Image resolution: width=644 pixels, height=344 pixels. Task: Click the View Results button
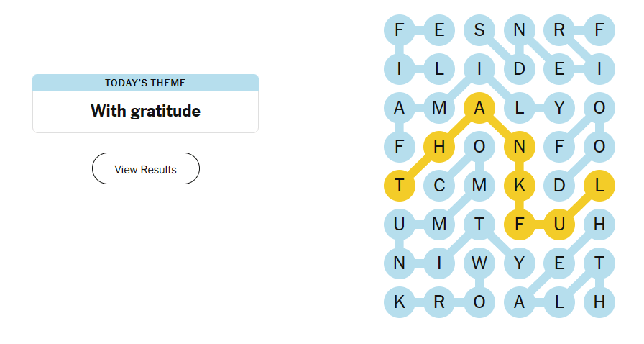pos(145,169)
